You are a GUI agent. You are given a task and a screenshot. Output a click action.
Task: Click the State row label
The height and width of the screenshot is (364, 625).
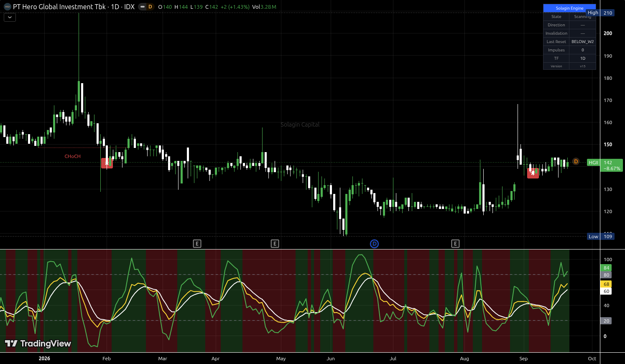(556, 17)
